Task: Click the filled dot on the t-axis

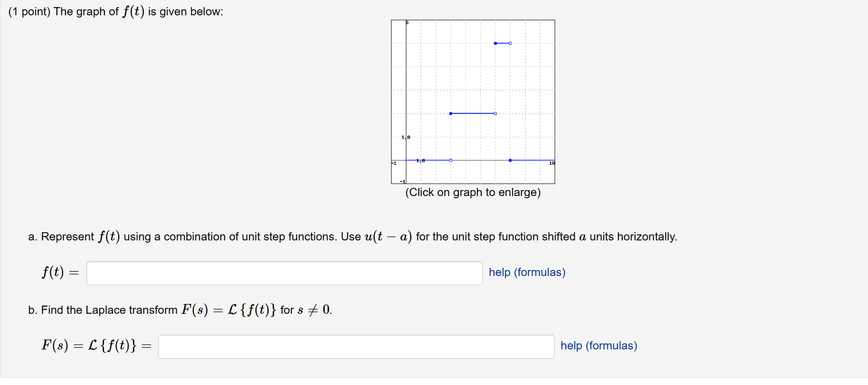Action: point(510,160)
